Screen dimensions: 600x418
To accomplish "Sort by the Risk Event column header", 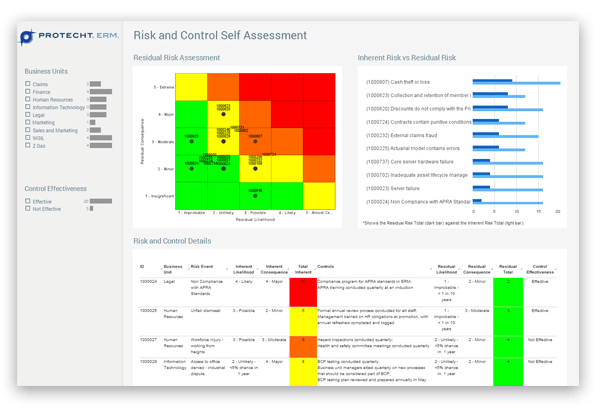I will pos(204,268).
